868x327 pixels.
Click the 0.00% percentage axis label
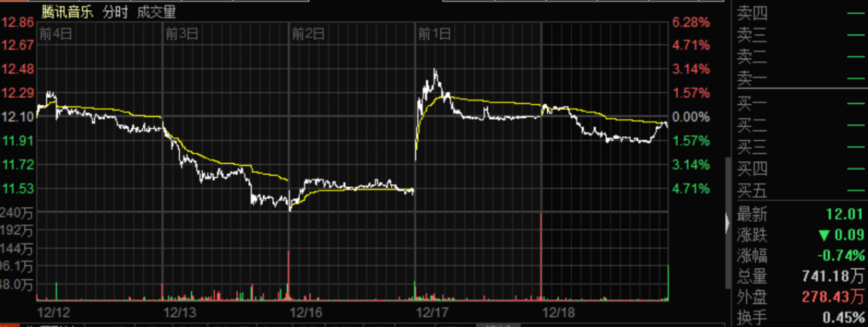[690, 117]
